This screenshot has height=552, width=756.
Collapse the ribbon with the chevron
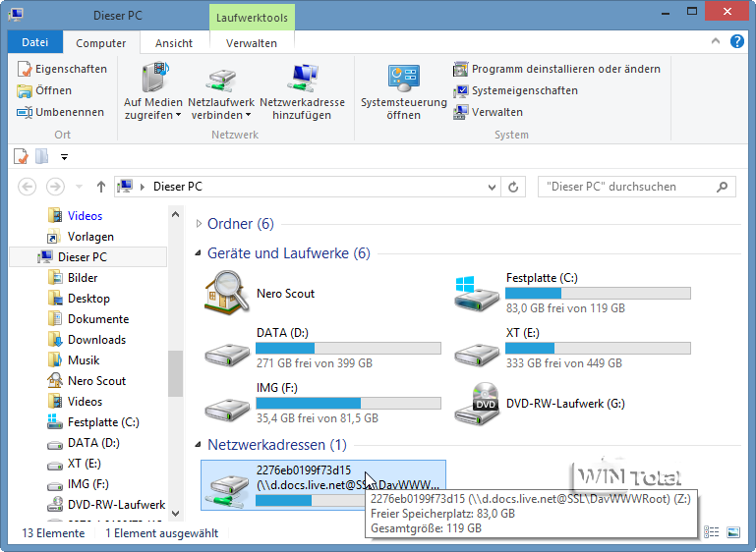click(x=716, y=41)
